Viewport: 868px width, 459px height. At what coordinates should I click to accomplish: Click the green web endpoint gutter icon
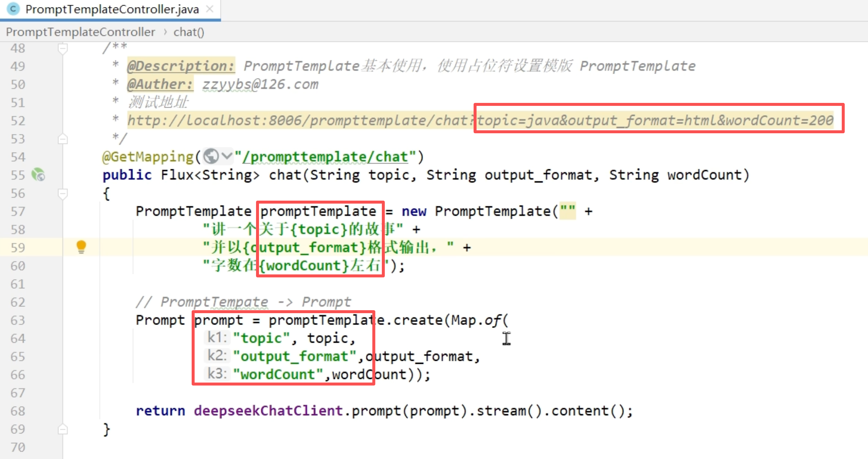[x=38, y=175]
